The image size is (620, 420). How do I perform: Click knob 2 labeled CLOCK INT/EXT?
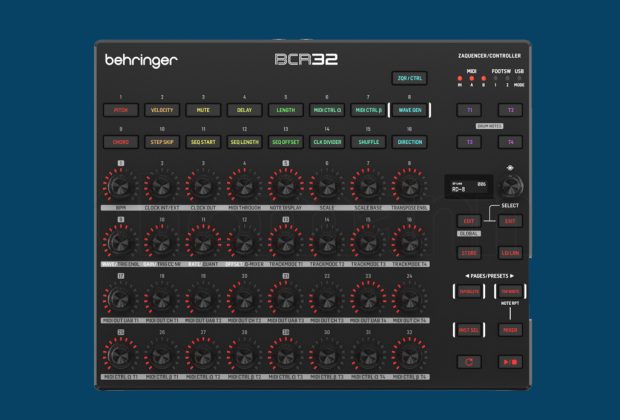click(x=161, y=186)
